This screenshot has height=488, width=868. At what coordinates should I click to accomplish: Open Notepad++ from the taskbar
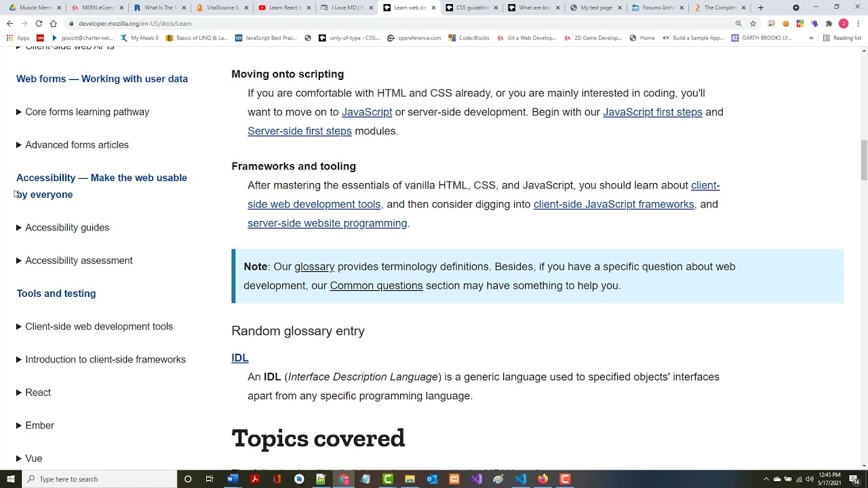(x=321, y=479)
